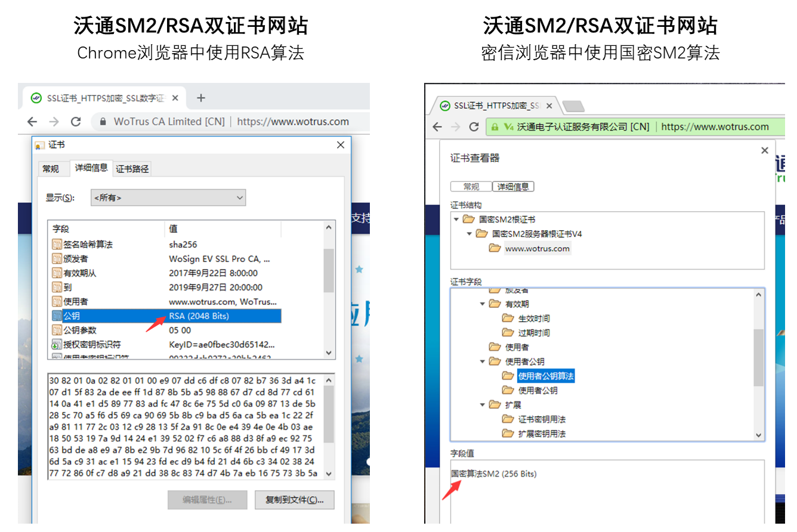Click the grayed forward arrow in Chrome
The width and height of the screenshot is (797, 532).
click(54, 121)
